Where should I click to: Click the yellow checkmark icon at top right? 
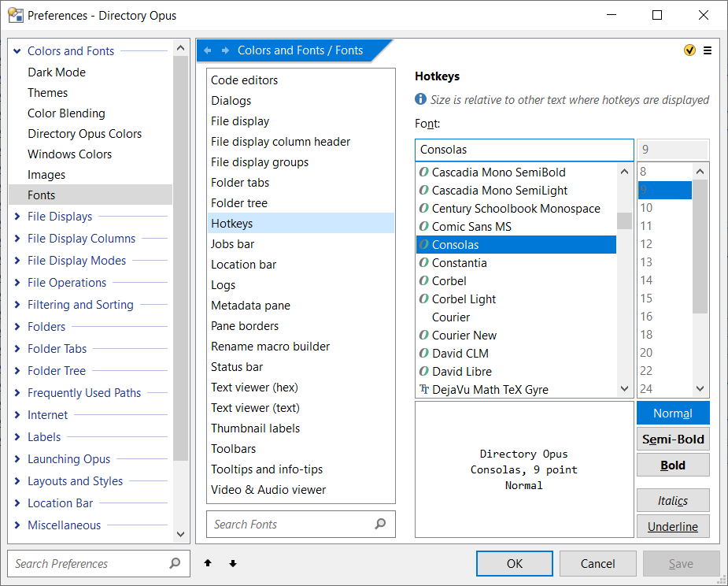[x=689, y=50]
